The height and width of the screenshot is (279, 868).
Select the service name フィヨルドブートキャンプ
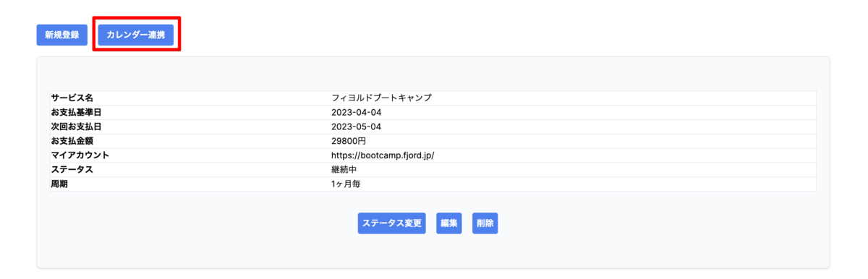381,98
